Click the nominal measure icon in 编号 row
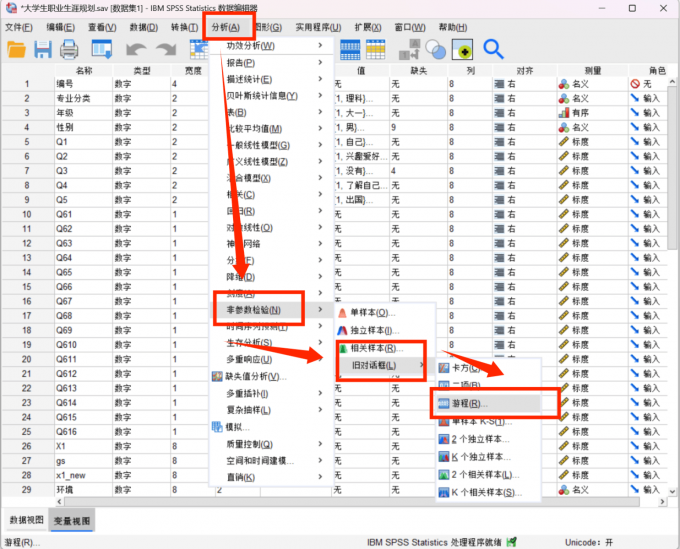Viewport: 680px width, 549px height. [564, 84]
